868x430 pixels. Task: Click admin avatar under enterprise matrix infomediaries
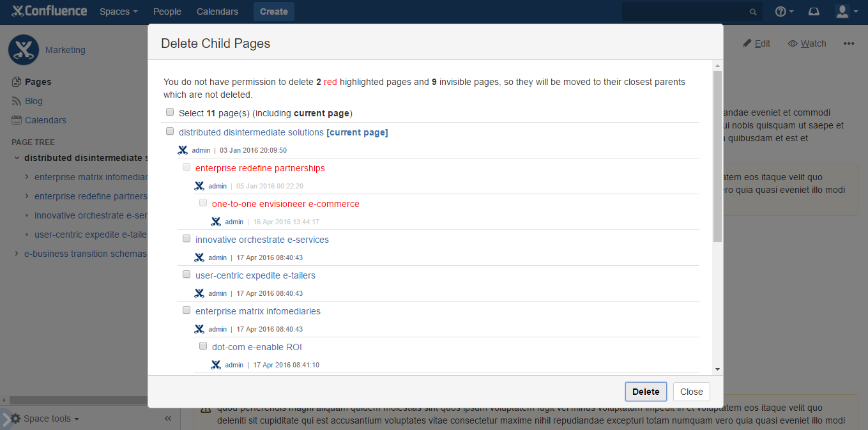(x=199, y=329)
